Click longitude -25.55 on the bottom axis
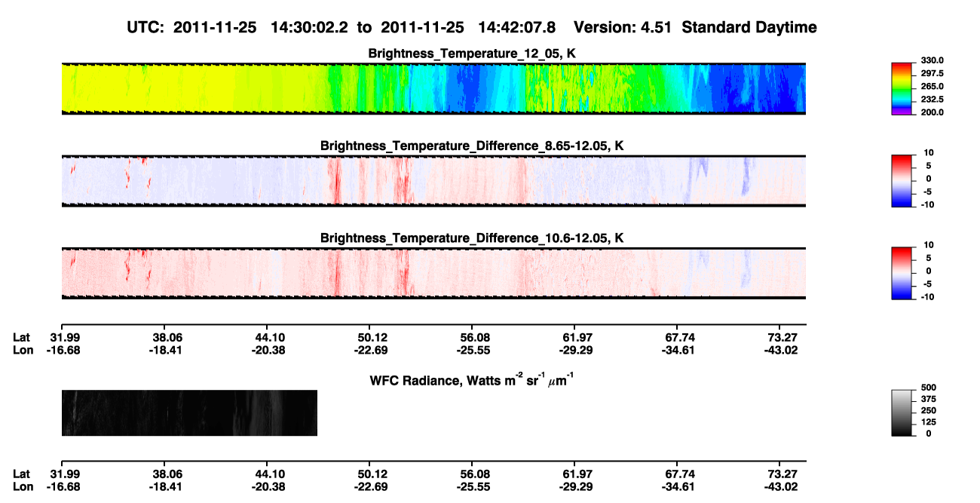 [472, 486]
